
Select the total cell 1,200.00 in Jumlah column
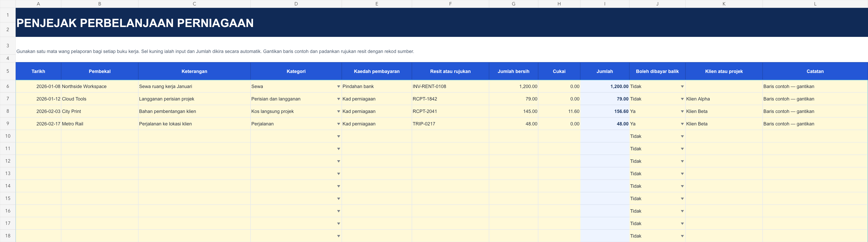pos(605,86)
